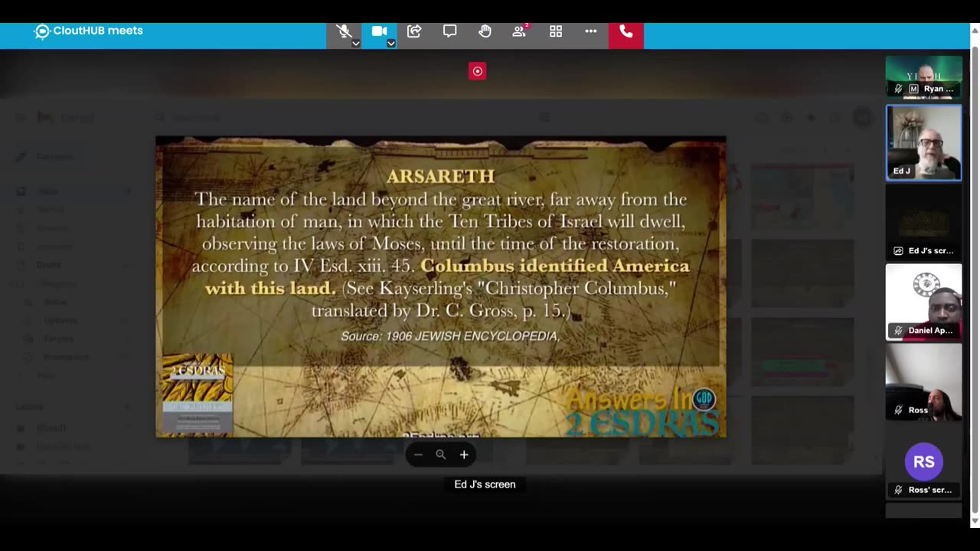Raise your hand
This screenshot has height=551, width=980.
coord(485,31)
